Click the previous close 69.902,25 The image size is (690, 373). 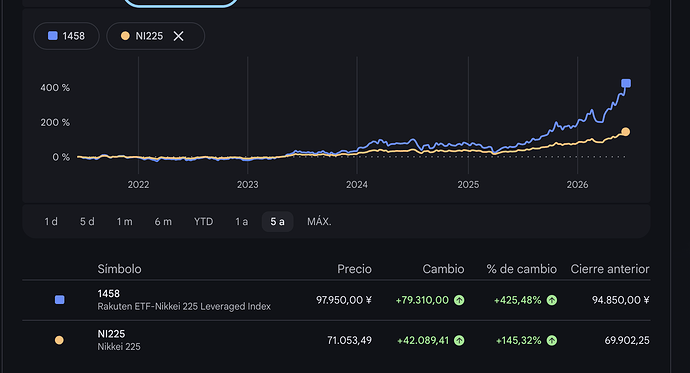tap(627, 340)
